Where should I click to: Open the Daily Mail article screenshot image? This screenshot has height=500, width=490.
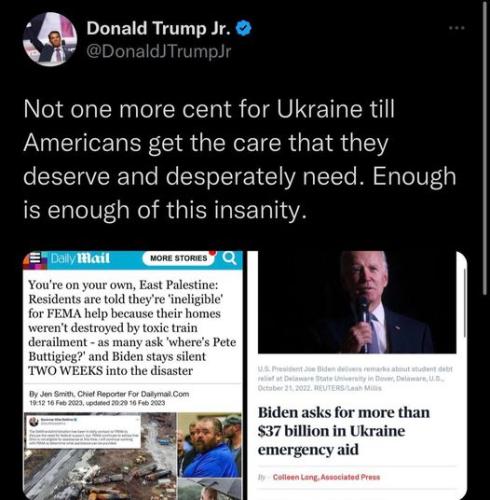click(133, 375)
